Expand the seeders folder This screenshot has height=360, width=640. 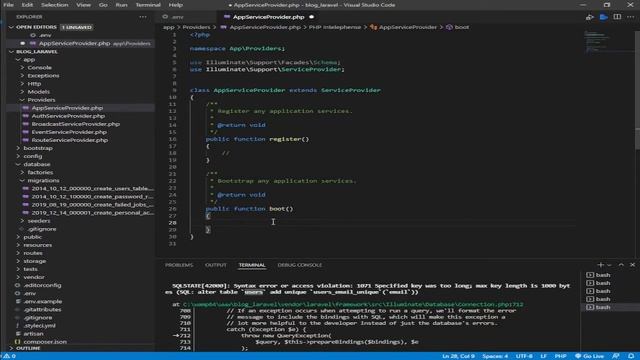(22, 221)
